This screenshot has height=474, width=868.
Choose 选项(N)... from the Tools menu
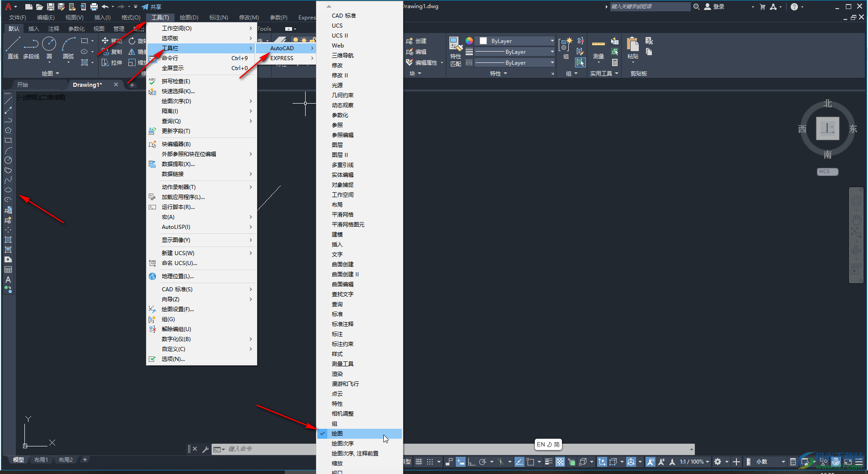202,359
